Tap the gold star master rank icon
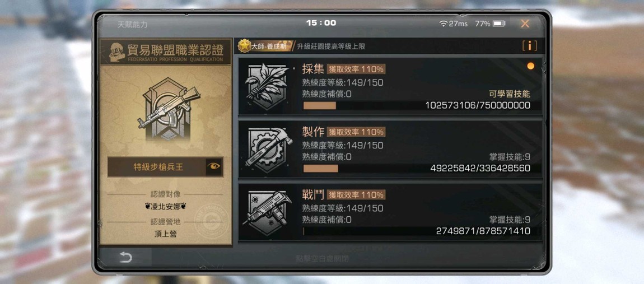This screenshot has width=644, height=284. (x=245, y=45)
